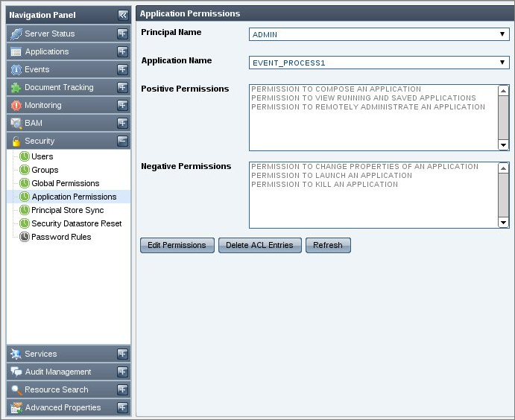The height and width of the screenshot is (420, 515).
Task: Expand the Services section
Action: 123,354
